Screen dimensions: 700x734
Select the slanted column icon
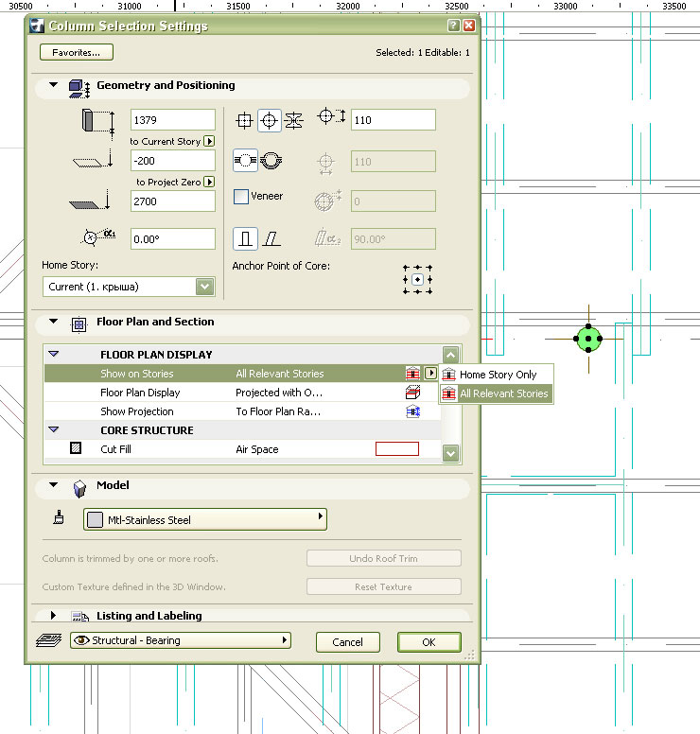pyautogui.click(x=271, y=238)
